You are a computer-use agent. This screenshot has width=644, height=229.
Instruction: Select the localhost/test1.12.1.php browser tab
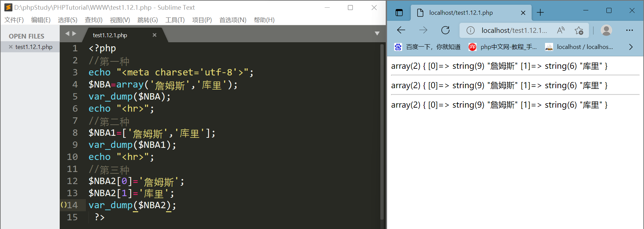(471, 13)
